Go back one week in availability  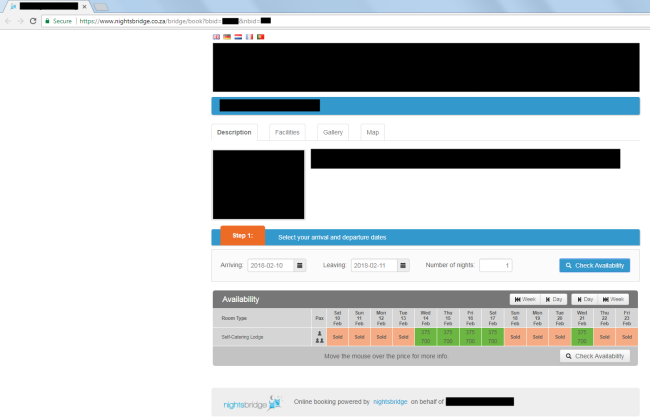coord(524,299)
